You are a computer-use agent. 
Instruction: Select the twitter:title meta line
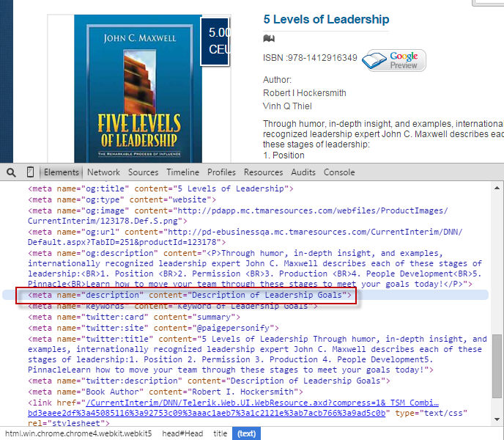[257, 354]
